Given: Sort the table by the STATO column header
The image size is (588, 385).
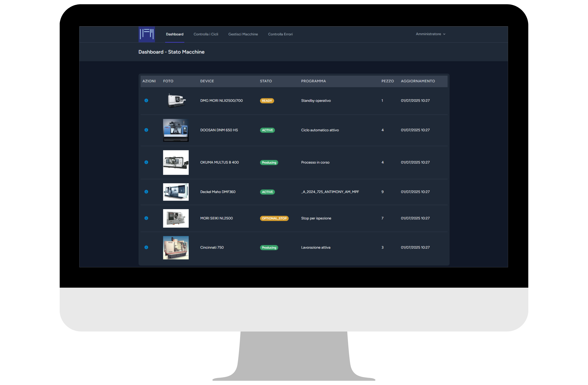Looking at the screenshot, I should point(266,81).
